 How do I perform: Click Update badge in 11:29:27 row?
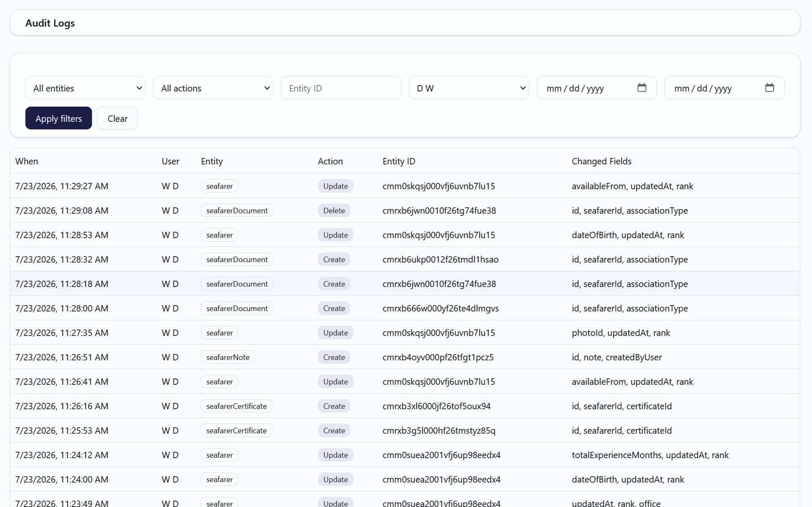coord(336,186)
